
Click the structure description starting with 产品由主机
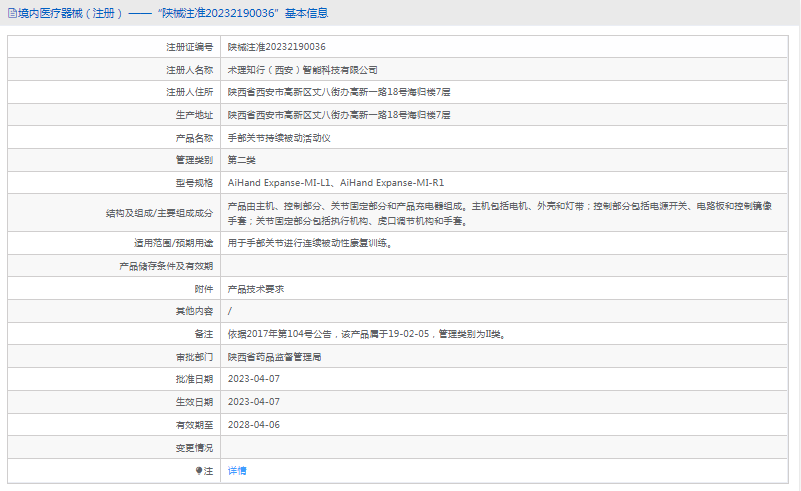pos(500,213)
